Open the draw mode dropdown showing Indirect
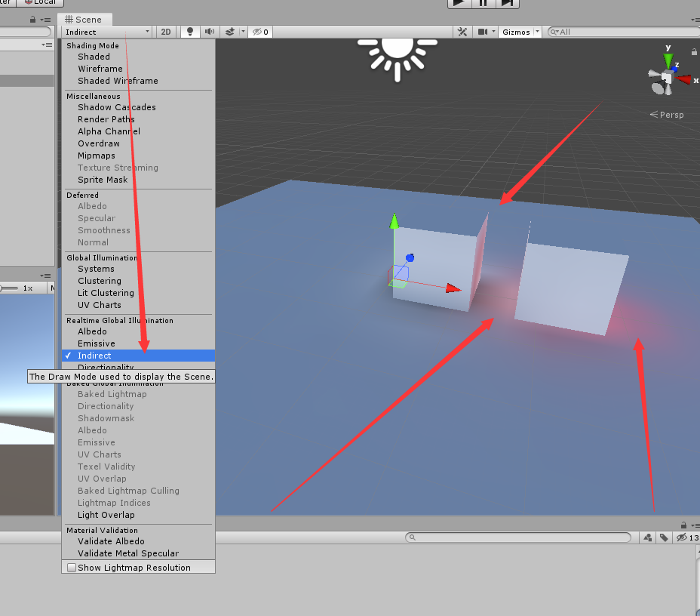700x616 pixels. [106, 32]
